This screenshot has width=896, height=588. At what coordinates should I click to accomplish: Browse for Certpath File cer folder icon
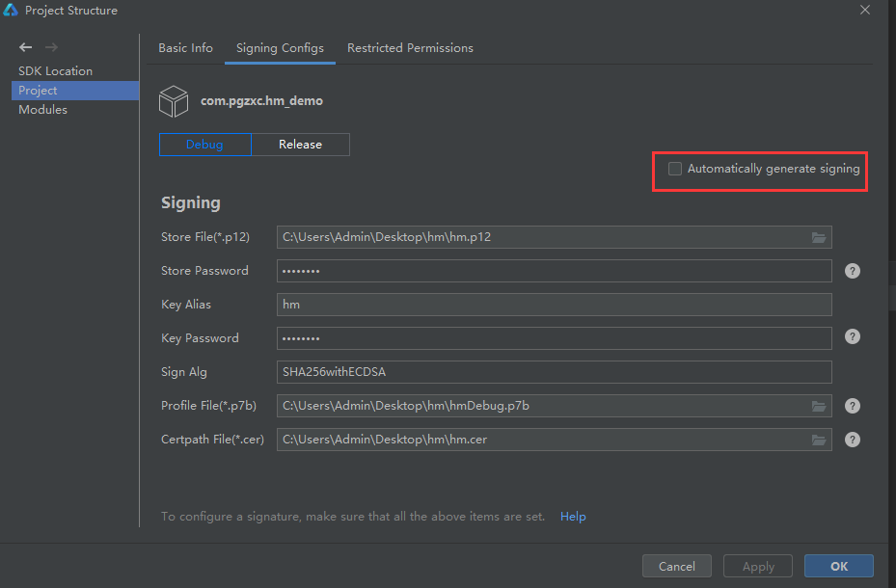[x=818, y=440]
